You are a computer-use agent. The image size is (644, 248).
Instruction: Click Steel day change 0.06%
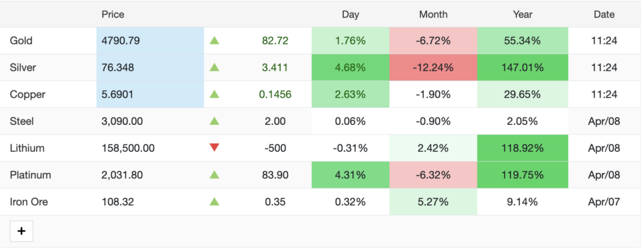click(350, 121)
